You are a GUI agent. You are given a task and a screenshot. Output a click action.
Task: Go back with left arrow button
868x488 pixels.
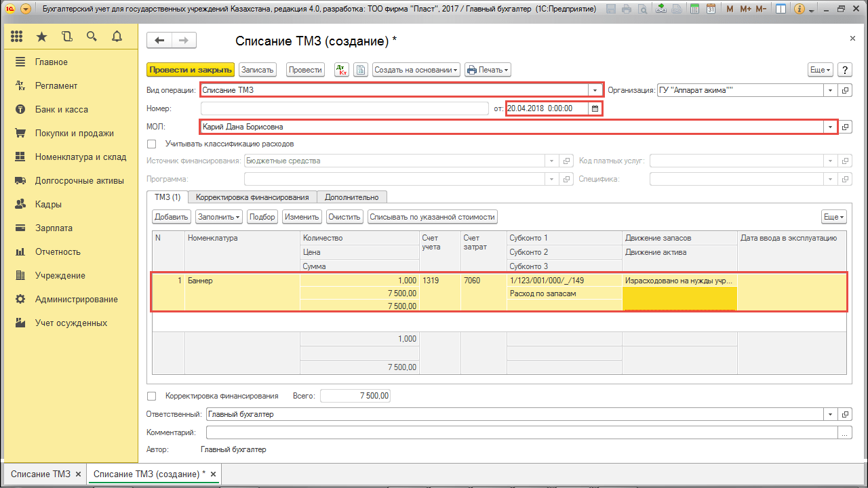(159, 41)
